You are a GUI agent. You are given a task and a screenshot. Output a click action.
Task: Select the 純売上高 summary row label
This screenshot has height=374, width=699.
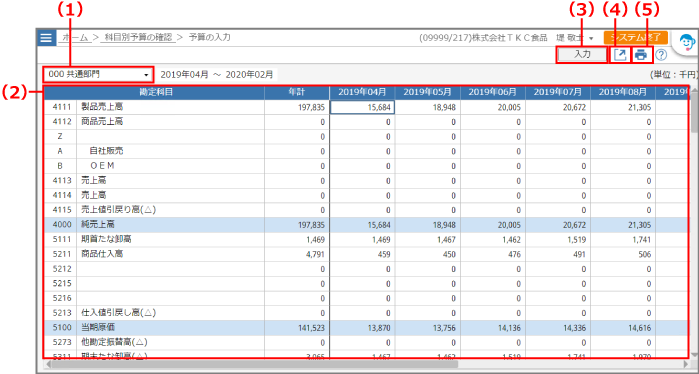click(x=98, y=225)
